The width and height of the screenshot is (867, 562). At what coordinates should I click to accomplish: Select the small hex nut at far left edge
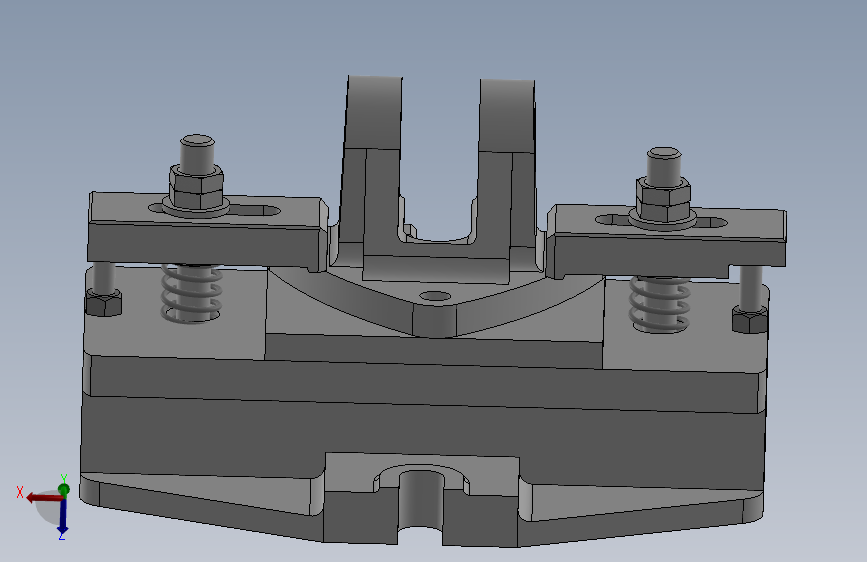[103, 303]
